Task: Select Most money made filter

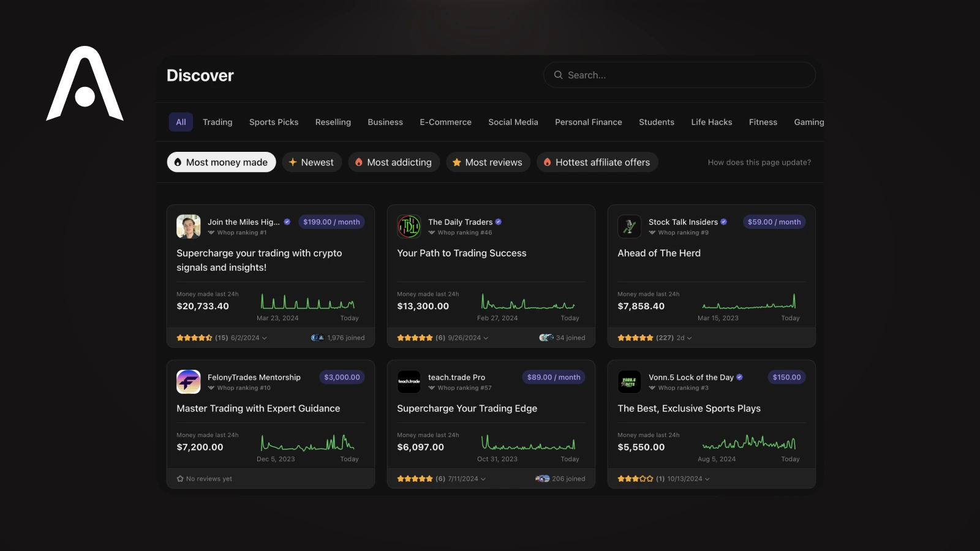Action: tap(221, 162)
